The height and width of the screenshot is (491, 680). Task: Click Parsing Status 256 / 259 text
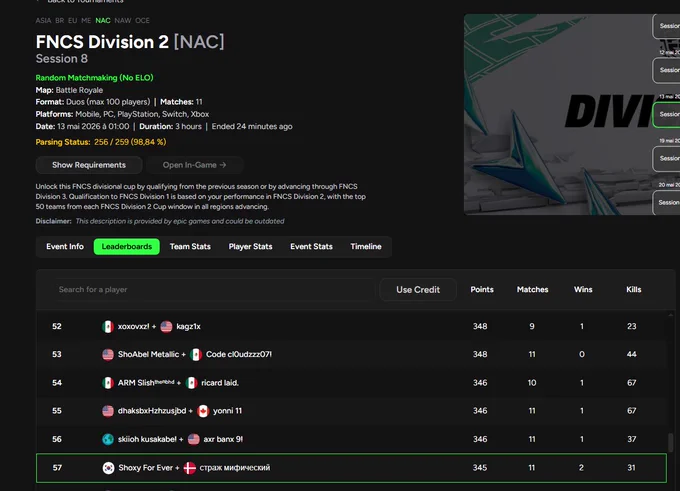101,142
